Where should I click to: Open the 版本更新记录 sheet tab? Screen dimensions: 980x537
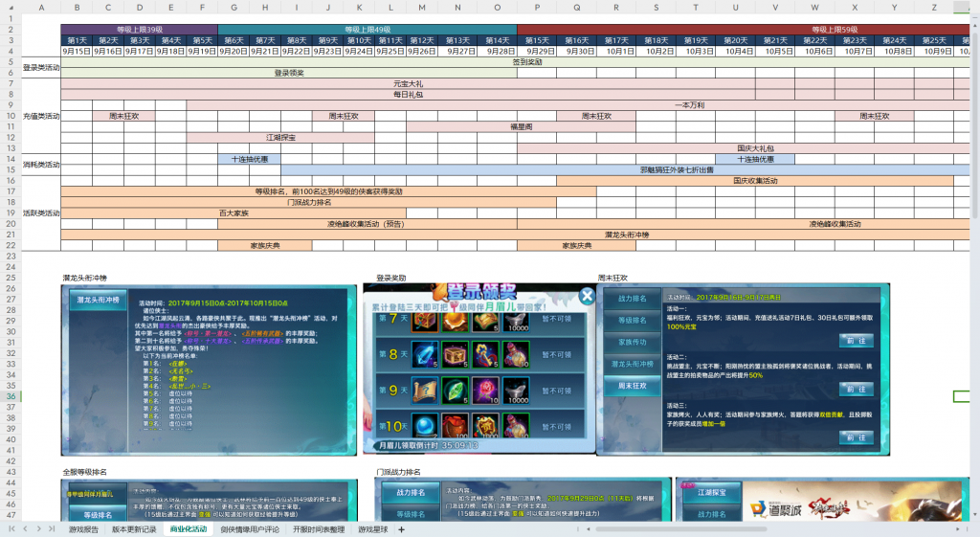point(134,529)
